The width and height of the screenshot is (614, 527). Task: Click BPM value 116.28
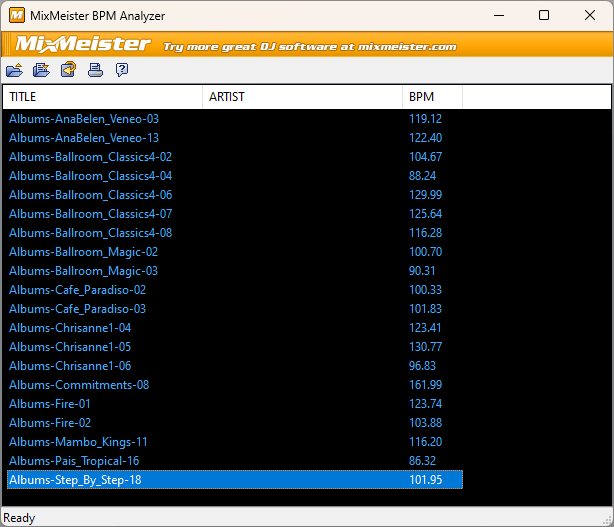point(426,233)
